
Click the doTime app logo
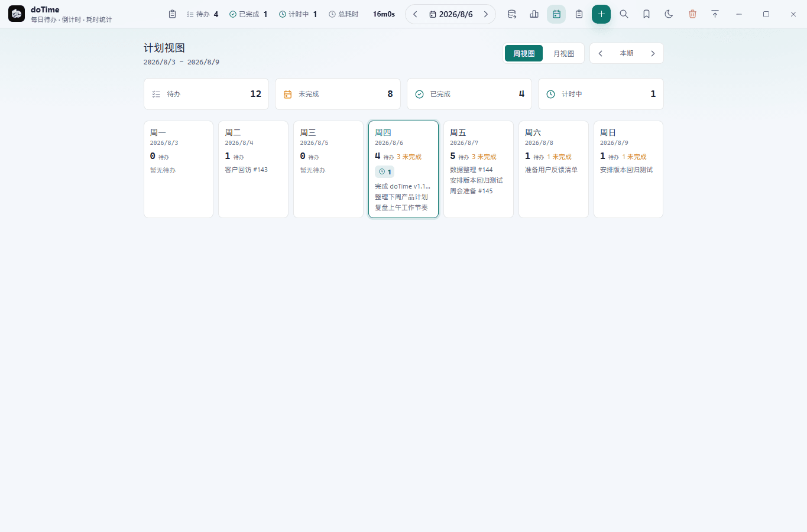point(17,14)
